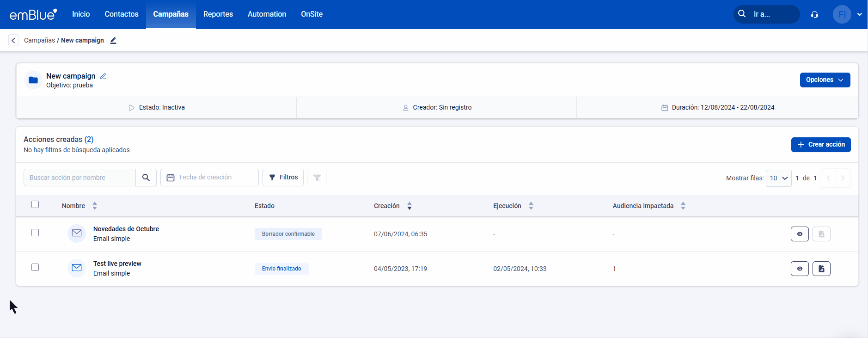Click Borrador confirmable status badge
This screenshot has width=868, height=338.
point(288,234)
